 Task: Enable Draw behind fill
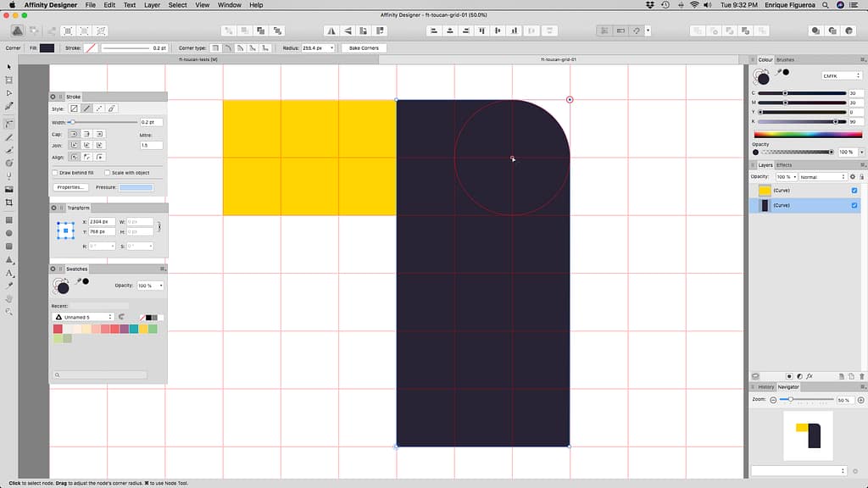tap(55, 173)
